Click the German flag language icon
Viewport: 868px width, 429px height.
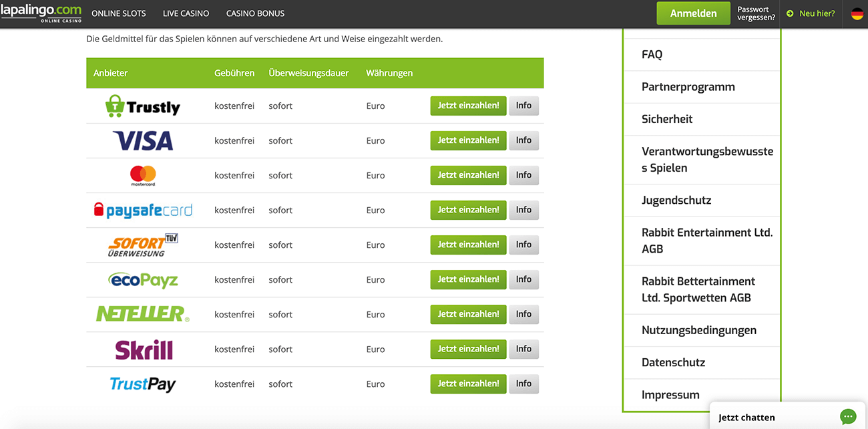(x=857, y=13)
